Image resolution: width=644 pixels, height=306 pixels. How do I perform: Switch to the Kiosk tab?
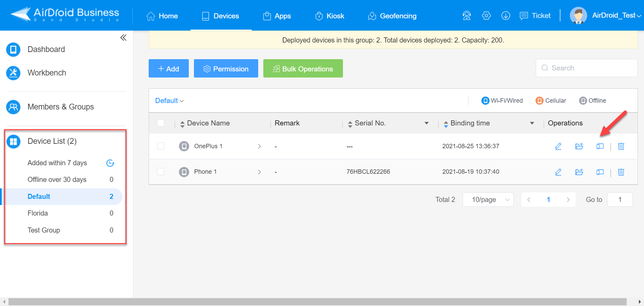click(330, 16)
